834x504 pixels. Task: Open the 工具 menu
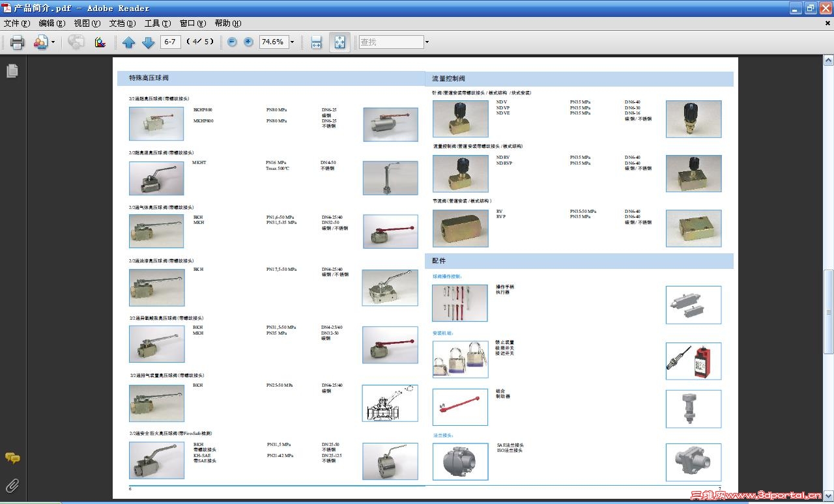158,23
